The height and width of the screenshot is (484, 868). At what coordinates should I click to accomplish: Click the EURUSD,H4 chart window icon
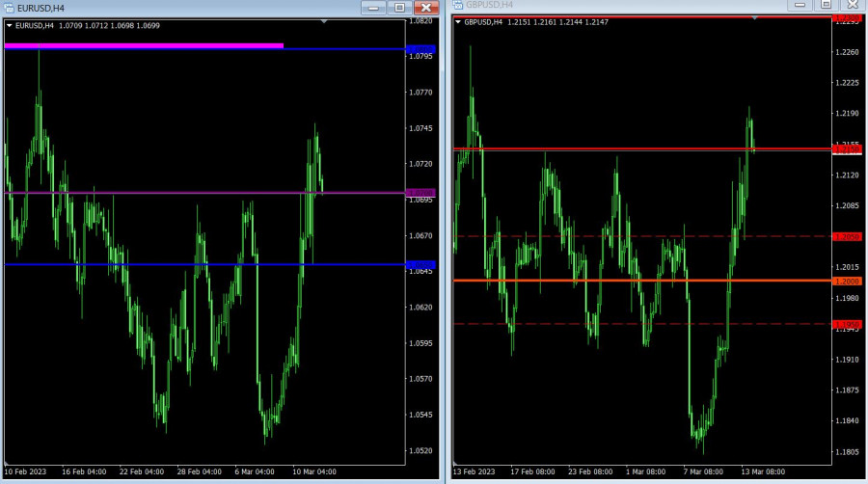tap(9, 7)
